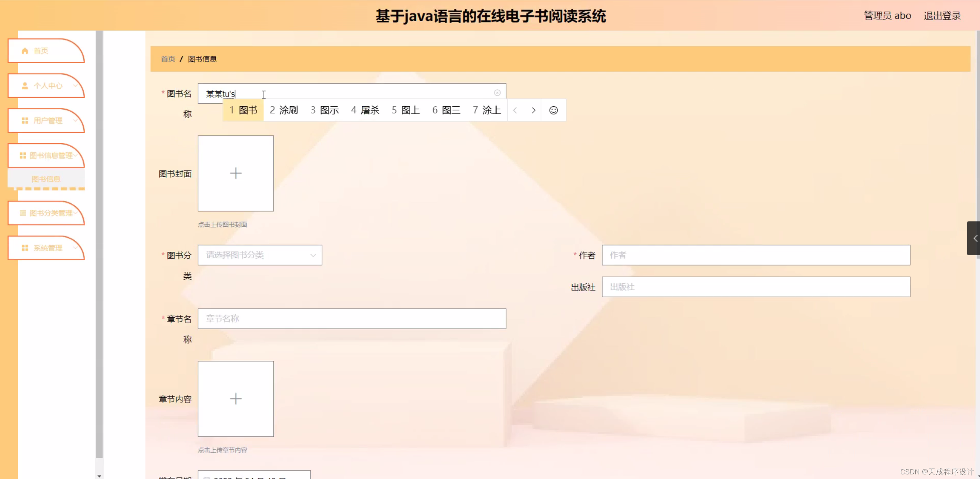This screenshot has width=980, height=479.
Task: Click the person icon on 个人中心
Action: point(25,85)
